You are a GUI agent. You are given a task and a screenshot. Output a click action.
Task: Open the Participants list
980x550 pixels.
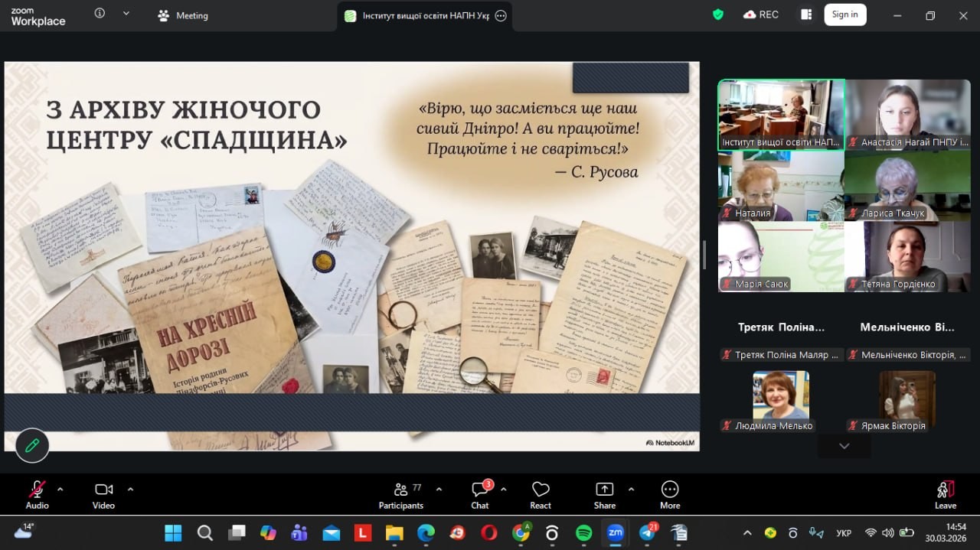pos(400,494)
